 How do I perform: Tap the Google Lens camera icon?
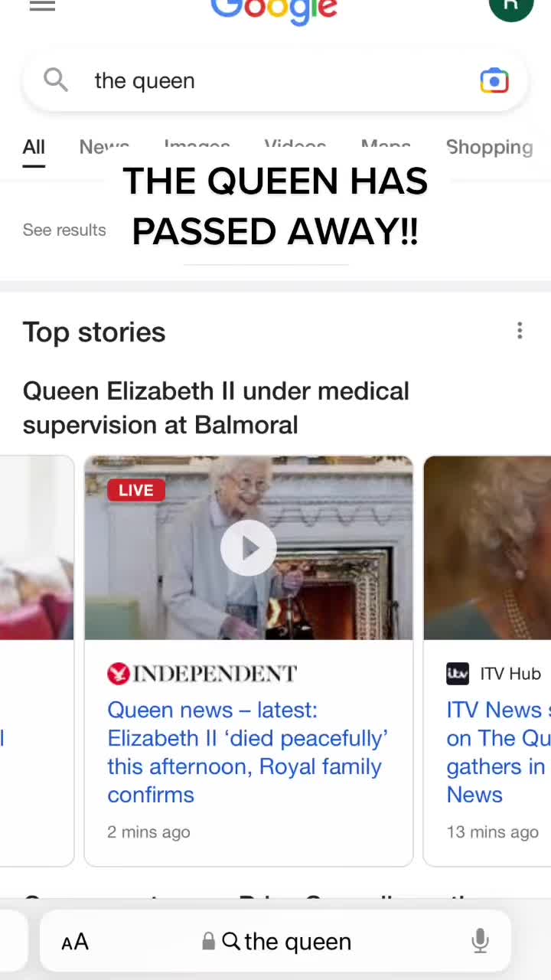(x=494, y=80)
